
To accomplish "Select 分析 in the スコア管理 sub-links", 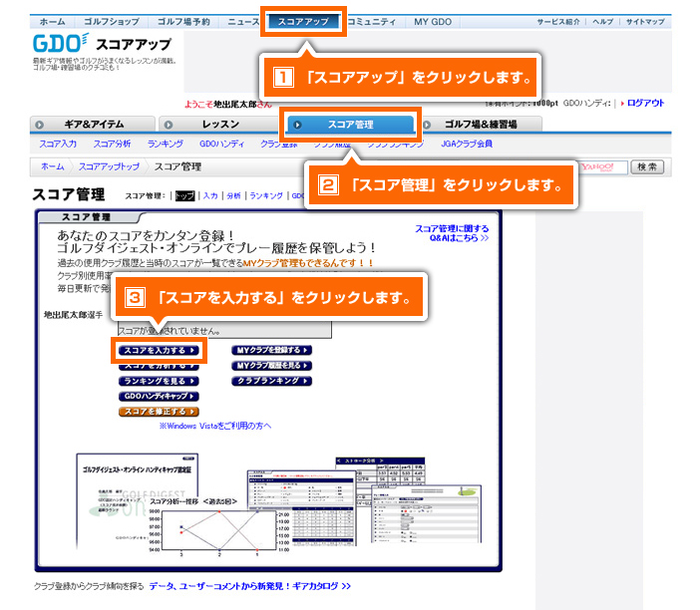I will tap(233, 196).
